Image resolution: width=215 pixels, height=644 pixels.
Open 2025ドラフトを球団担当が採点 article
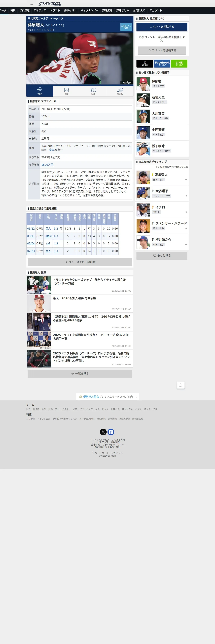80,341
